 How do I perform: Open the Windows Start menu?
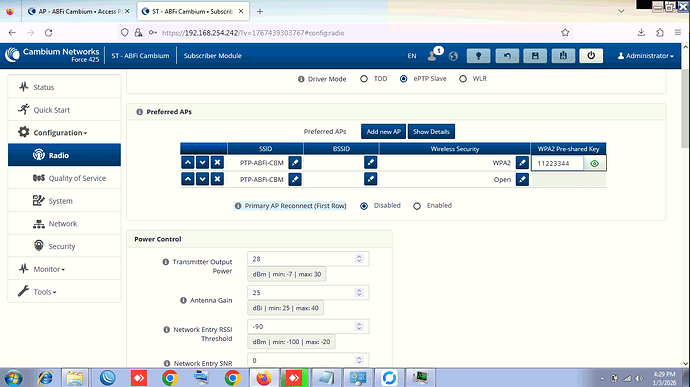click(13, 378)
